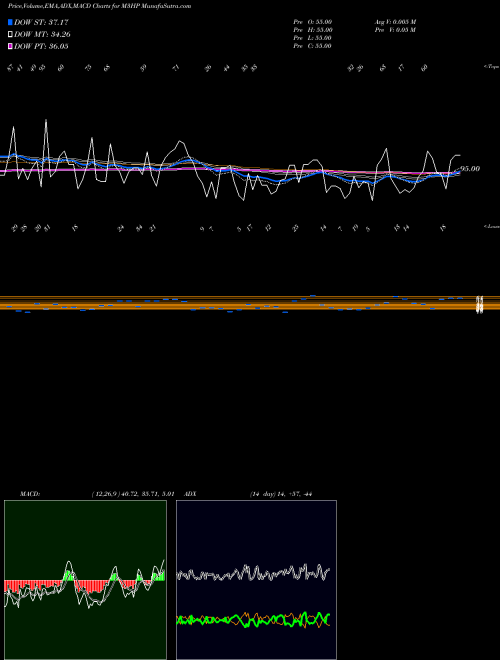500x660 pixels.
Task: Click the 'MACD:' panel heading
Action: pos(30,494)
